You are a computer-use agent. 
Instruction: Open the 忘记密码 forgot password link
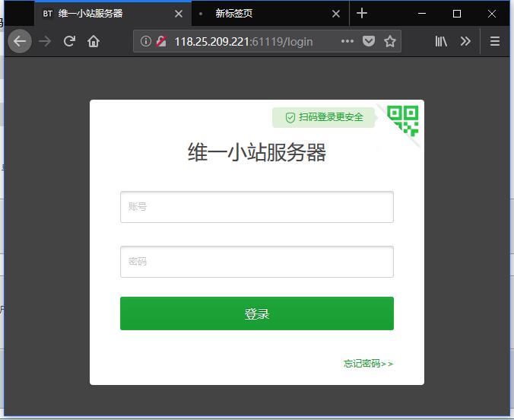[x=368, y=364]
